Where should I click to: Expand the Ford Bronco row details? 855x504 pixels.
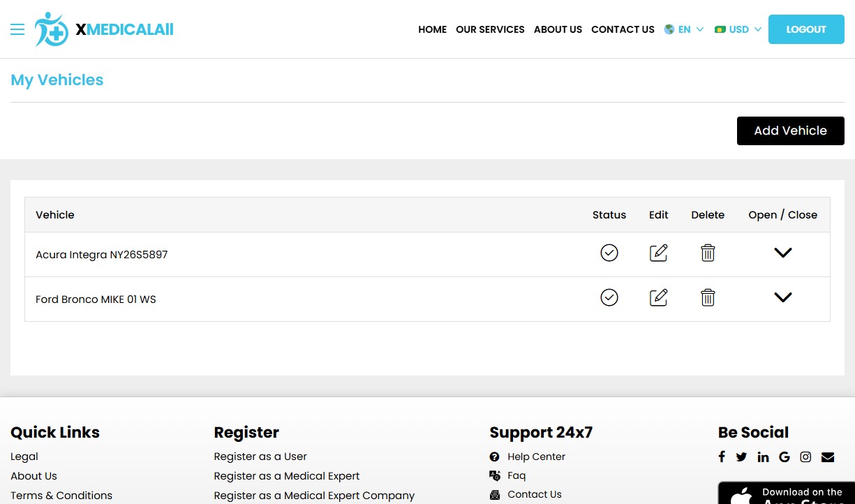(x=782, y=297)
